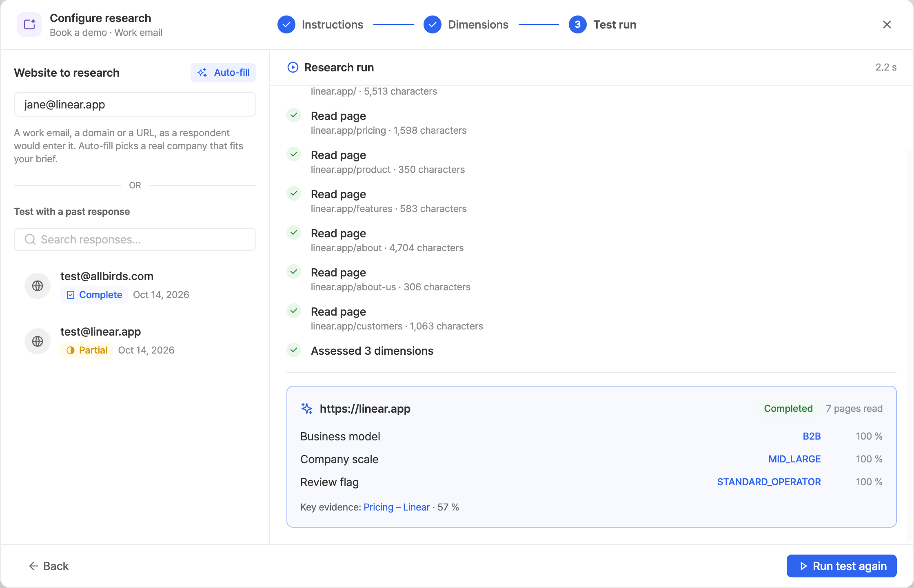Click the Configure research sparkle icon
The height and width of the screenshot is (588, 914).
click(29, 24)
